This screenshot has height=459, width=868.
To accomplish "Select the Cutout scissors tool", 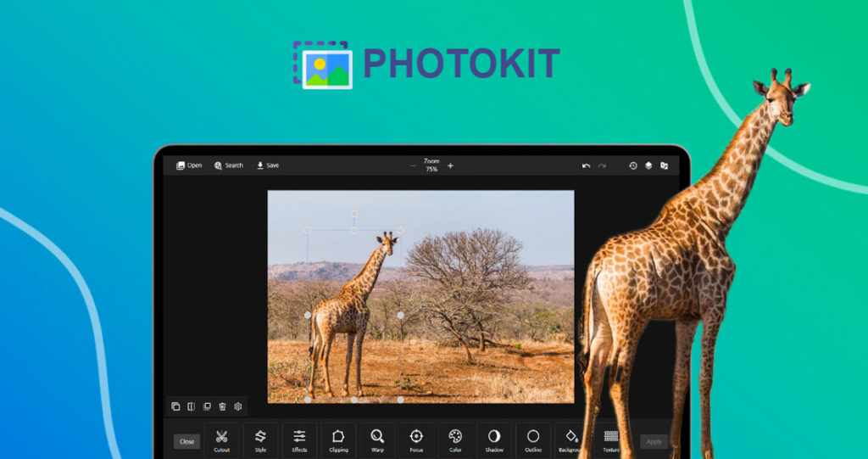I will coord(221,438).
